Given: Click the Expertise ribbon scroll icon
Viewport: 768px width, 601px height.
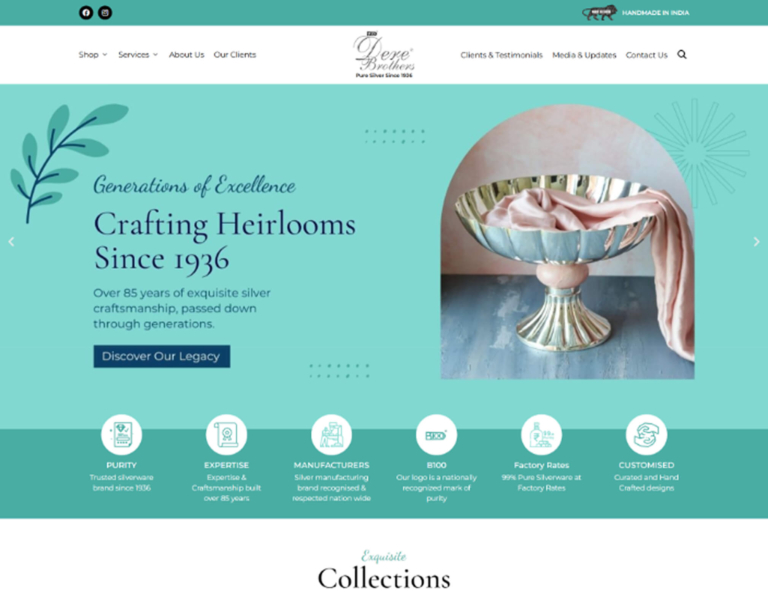Looking at the screenshot, I should point(226,434).
